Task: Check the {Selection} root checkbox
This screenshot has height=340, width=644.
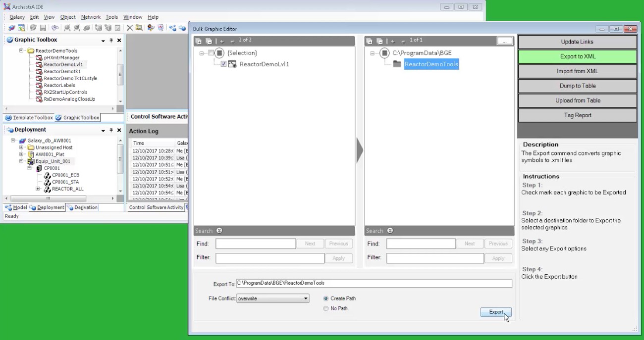Action: pyautogui.click(x=212, y=53)
